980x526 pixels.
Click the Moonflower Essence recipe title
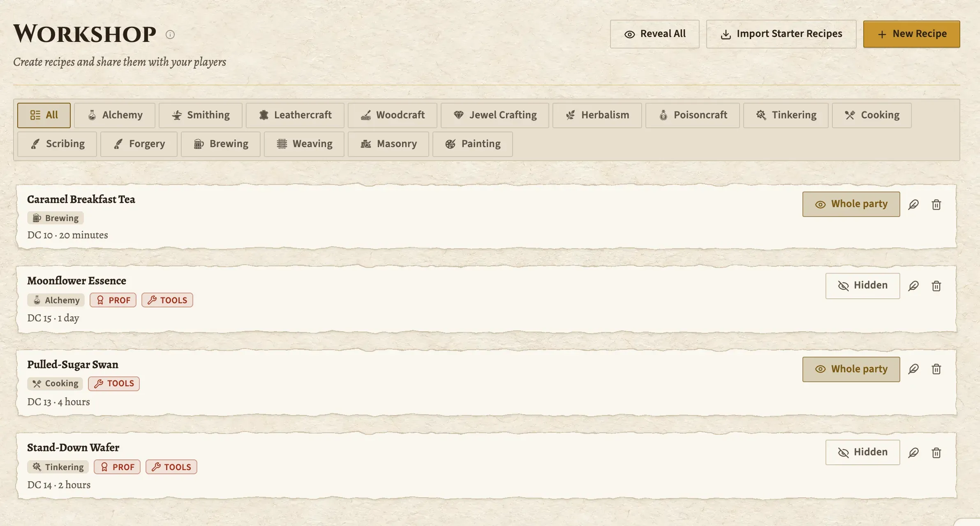coord(76,281)
